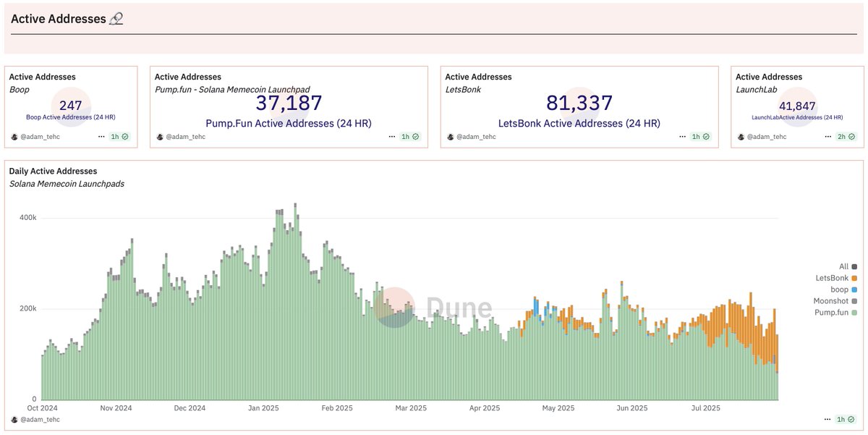Open the three-dot menu on LetsBonk card
Screen dimensions: 868x435
tap(681, 136)
